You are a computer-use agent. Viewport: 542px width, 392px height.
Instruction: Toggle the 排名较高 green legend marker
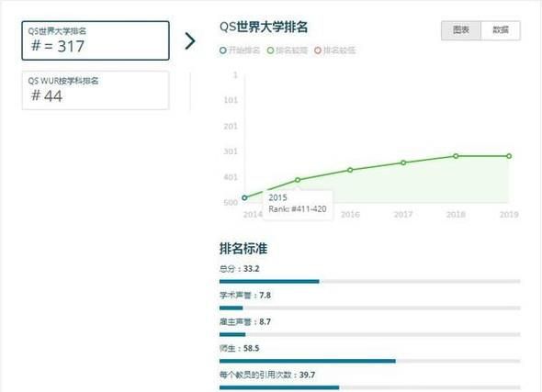pos(270,50)
